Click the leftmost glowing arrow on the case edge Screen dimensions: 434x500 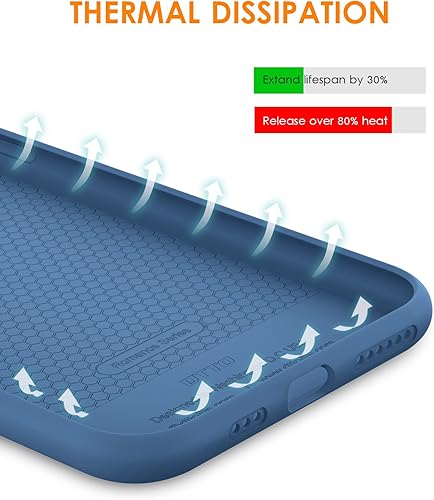[x=27, y=141]
